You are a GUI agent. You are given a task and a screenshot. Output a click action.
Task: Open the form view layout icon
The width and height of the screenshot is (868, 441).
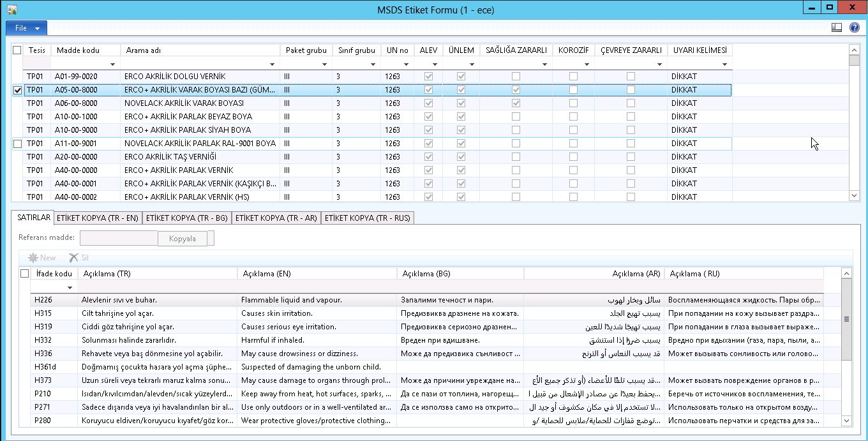(837, 27)
